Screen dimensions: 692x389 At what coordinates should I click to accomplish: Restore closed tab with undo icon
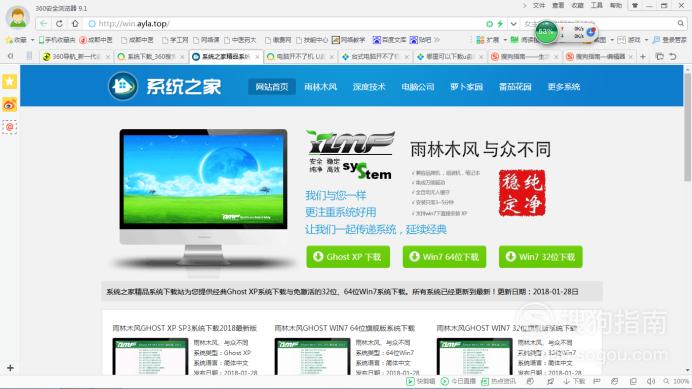(673, 57)
